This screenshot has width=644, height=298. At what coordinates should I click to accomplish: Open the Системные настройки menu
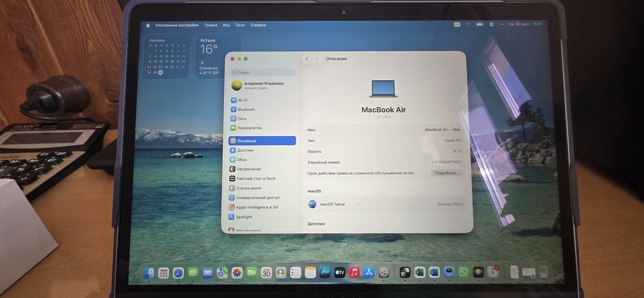177,25
